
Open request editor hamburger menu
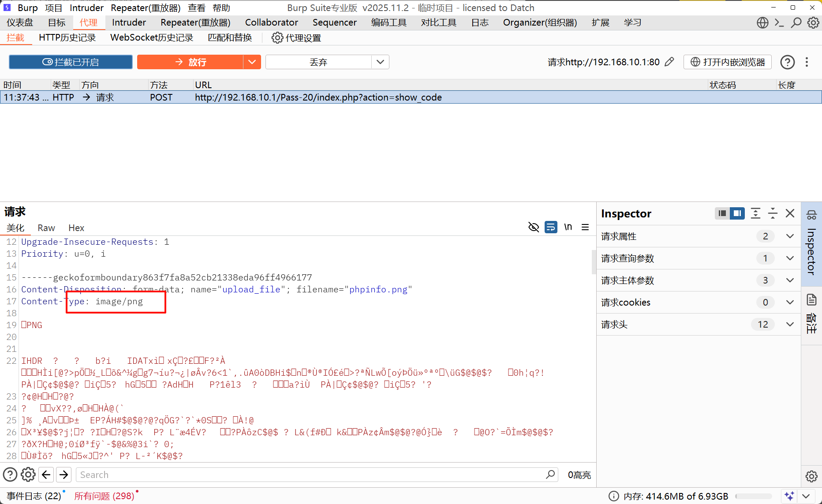(x=585, y=227)
